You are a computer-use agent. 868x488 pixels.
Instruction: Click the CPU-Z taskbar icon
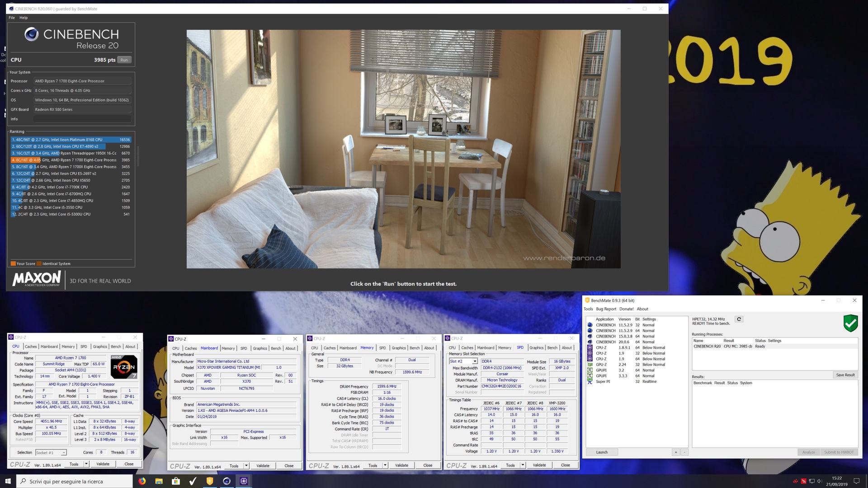pos(244,481)
